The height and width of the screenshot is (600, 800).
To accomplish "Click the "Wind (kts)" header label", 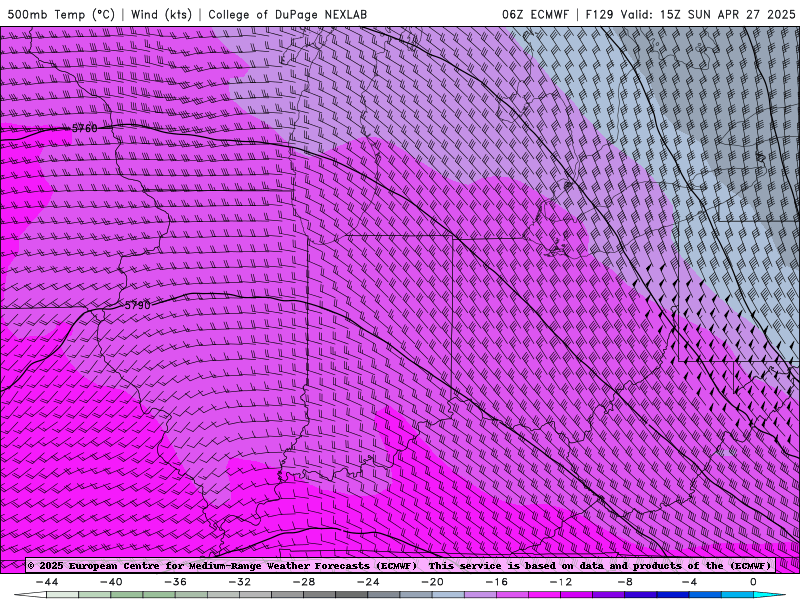I will point(161,14).
